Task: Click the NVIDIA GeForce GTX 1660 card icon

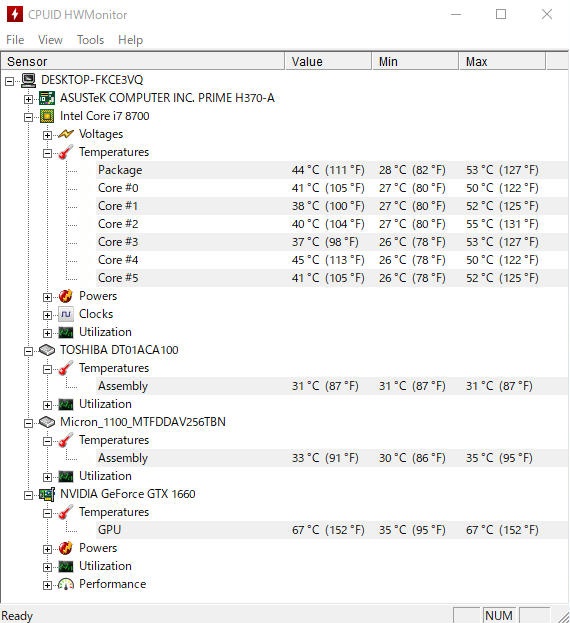Action: (x=47, y=494)
